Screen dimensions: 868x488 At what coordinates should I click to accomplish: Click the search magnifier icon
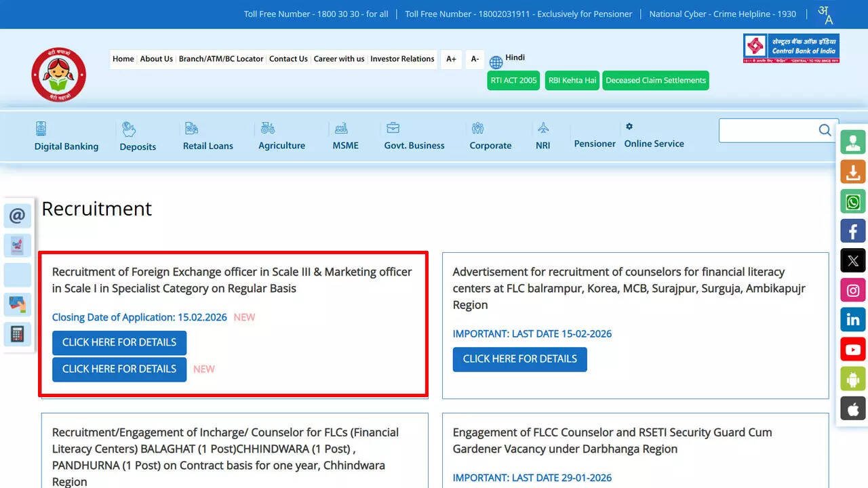pyautogui.click(x=825, y=130)
